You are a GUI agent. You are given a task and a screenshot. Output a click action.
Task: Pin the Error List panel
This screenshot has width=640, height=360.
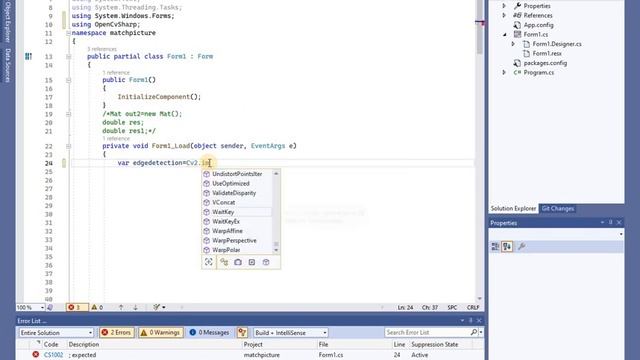point(471,321)
